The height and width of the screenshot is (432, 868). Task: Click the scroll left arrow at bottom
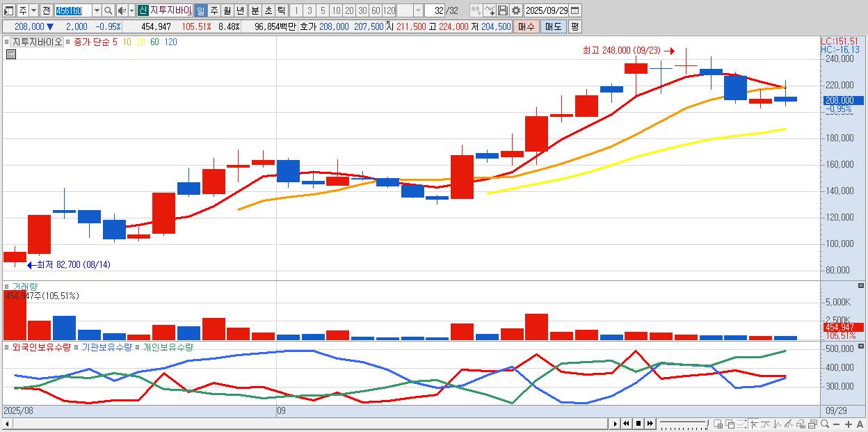[x=7, y=424]
